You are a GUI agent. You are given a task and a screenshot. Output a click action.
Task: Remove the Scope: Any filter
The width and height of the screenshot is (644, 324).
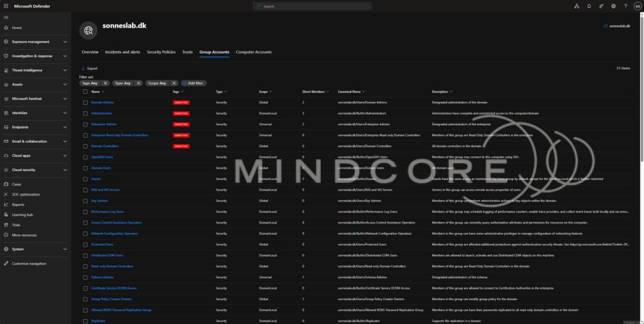[x=174, y=83]
